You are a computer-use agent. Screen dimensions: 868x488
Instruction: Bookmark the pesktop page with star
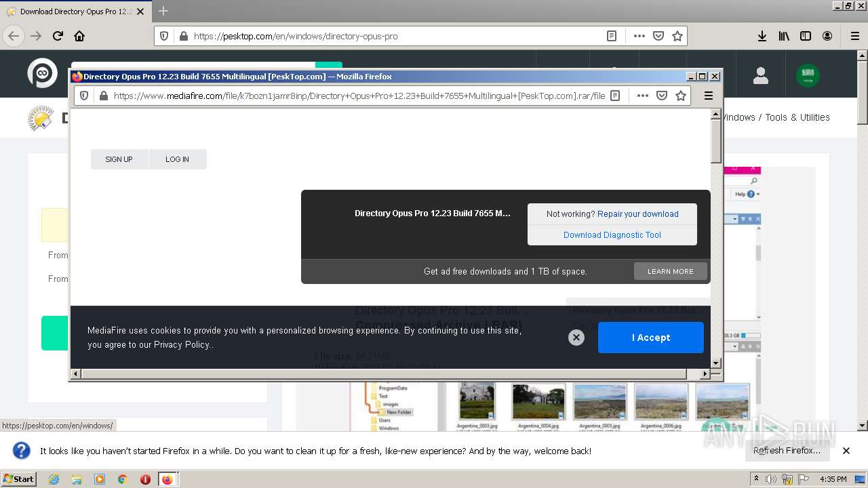coord(677,36)
